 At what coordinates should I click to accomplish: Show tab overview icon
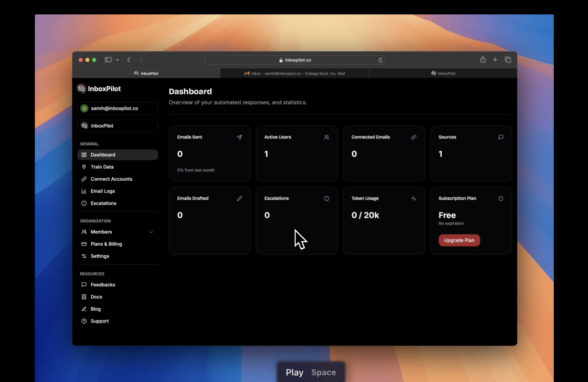508,60
